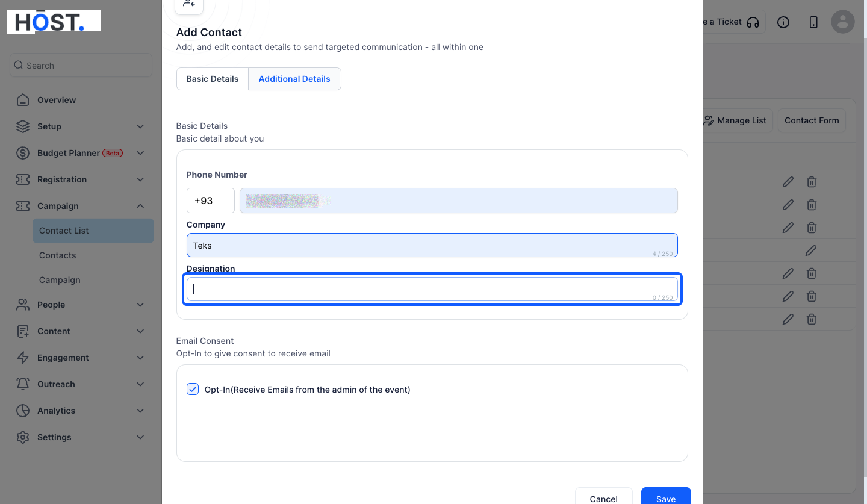Click the People users icon
The image size is (867, 504).
[23, 305]
